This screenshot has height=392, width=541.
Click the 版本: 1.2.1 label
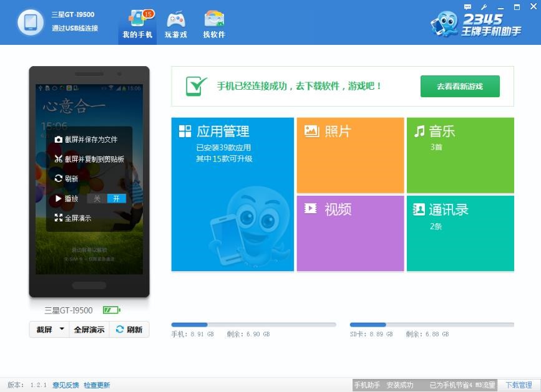(27, 385)
